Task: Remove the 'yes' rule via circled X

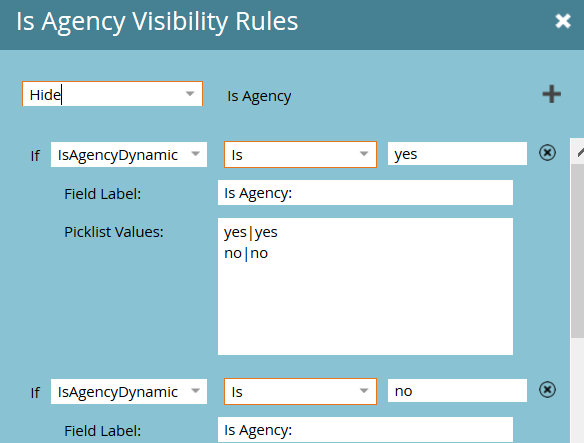Action: (x=548, y=153)
